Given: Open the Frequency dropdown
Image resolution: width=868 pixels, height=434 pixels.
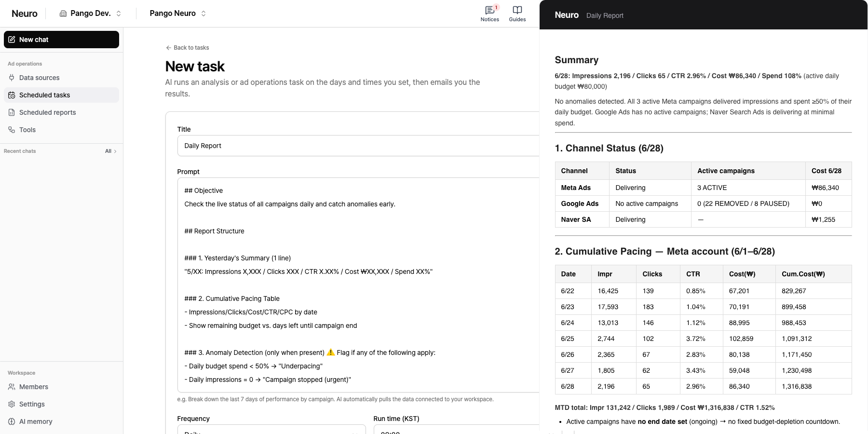Looking at the screenshot, I should (271, 429).
